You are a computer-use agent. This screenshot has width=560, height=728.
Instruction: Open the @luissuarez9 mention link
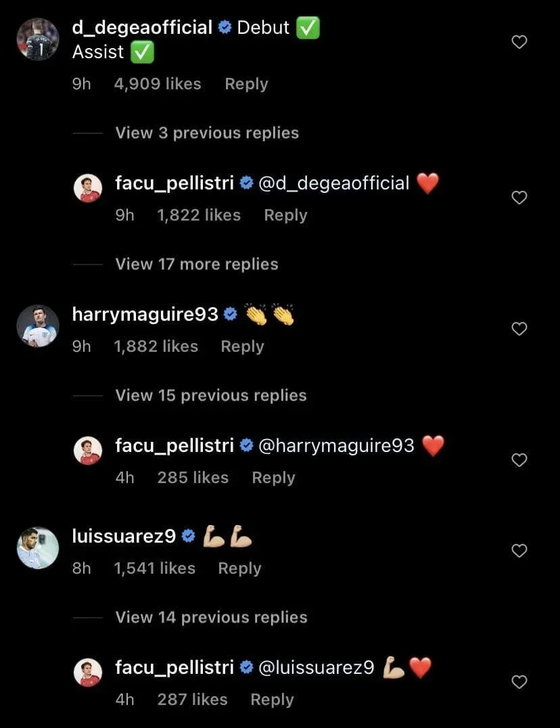[317, 668]
